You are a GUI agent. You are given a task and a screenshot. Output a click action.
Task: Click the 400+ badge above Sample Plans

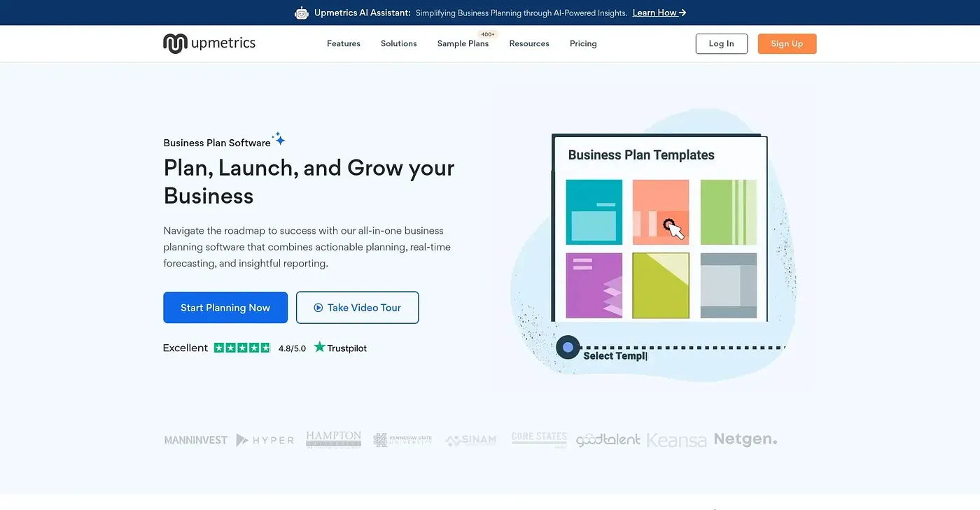point(488,34)
